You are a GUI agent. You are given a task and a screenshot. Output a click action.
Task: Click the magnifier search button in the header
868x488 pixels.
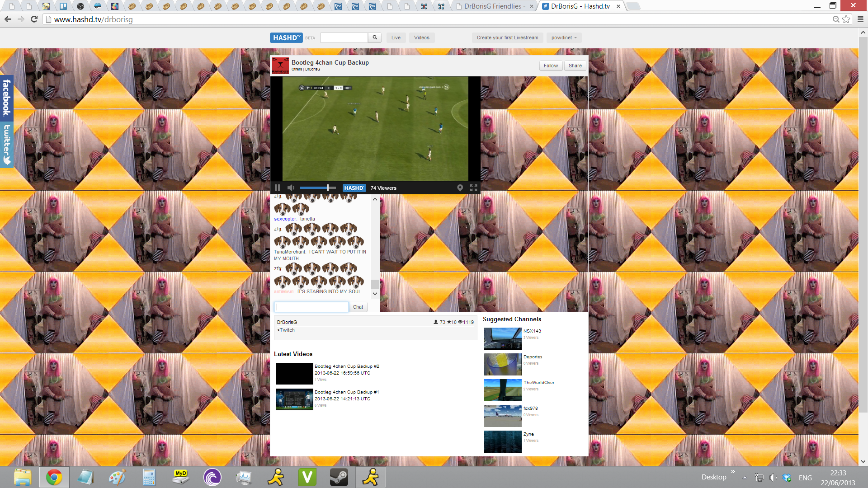(x=374, y=38)
